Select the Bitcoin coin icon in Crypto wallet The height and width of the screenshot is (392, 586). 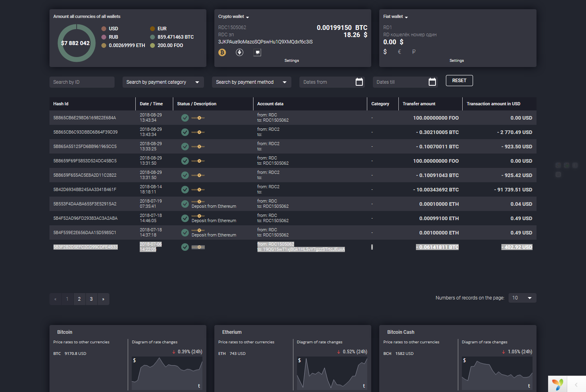tap(222, 52)
